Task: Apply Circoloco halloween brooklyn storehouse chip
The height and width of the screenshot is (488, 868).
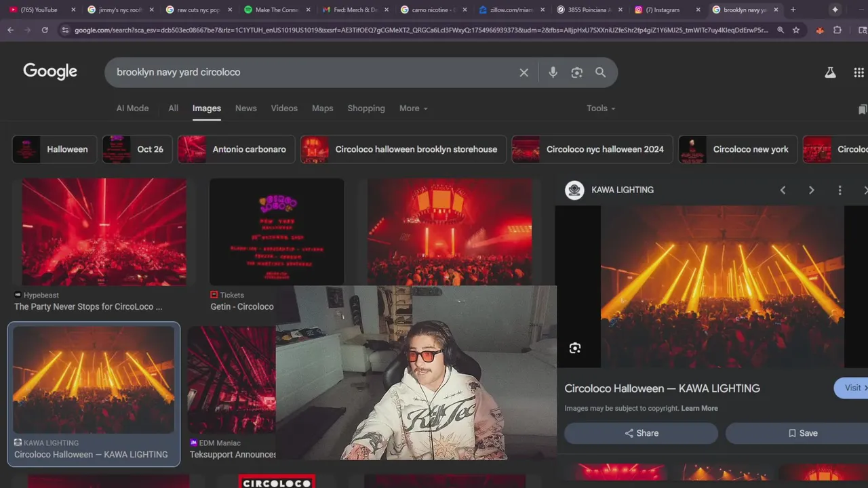Action: click(403, 149)
